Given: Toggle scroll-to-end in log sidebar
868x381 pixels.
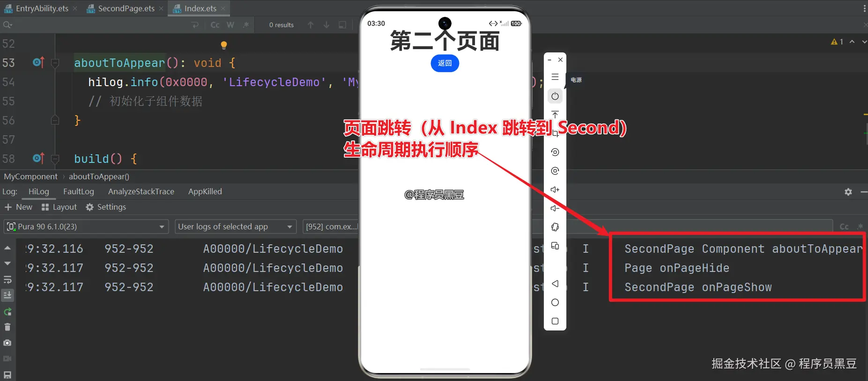Looking at the screenshot, I should point(7,295).
